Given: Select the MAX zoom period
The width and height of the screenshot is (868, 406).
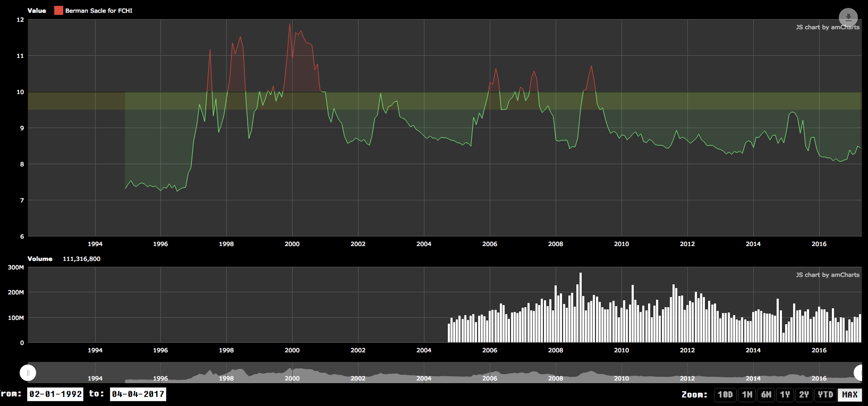Looking at the screenshot, I should [850, 394].
